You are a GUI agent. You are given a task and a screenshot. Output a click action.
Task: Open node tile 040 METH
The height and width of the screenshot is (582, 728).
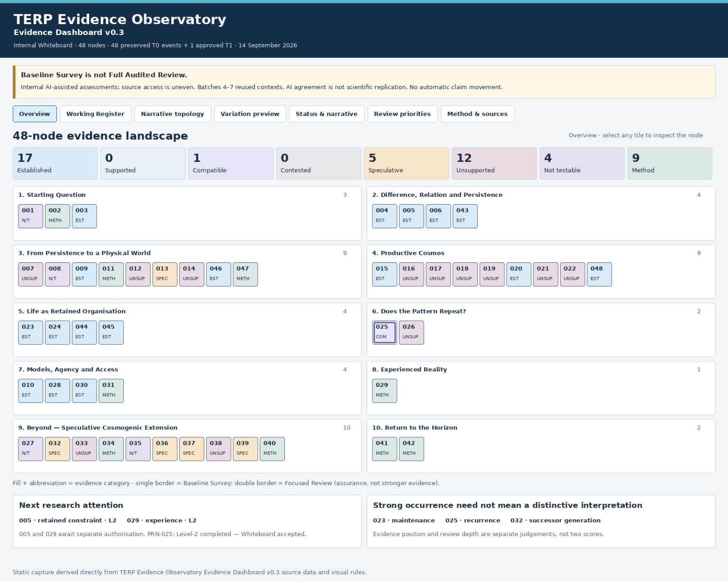pos(273,449)
